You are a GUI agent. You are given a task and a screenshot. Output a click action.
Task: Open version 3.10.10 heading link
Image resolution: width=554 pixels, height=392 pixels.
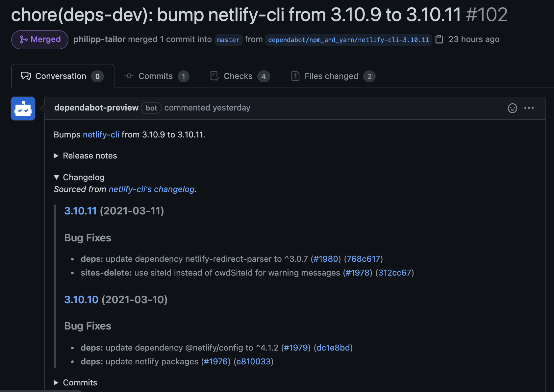81,300
